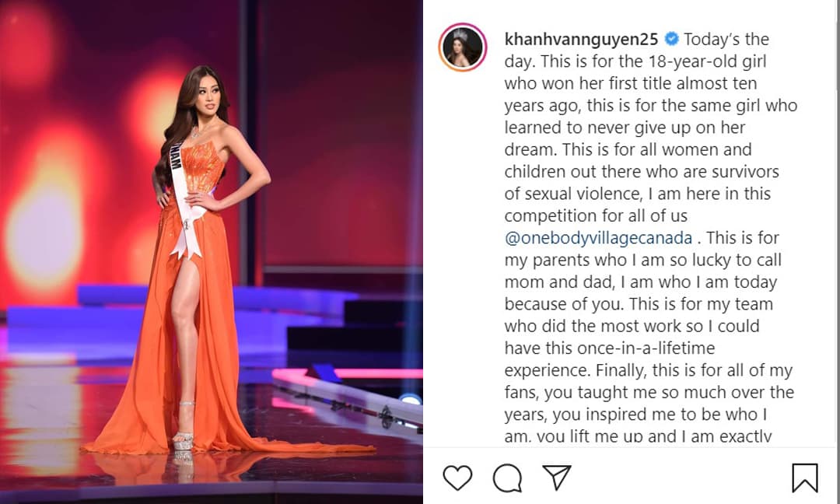Click the white sash on the contestant
Screen dimensions: 840x504
[185, 201]
